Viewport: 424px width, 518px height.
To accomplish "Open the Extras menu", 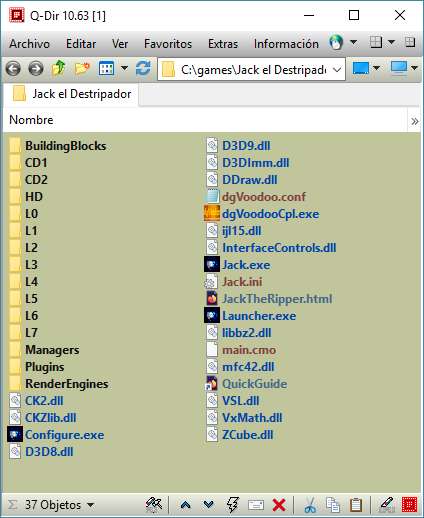I will (x=223, y=44).
